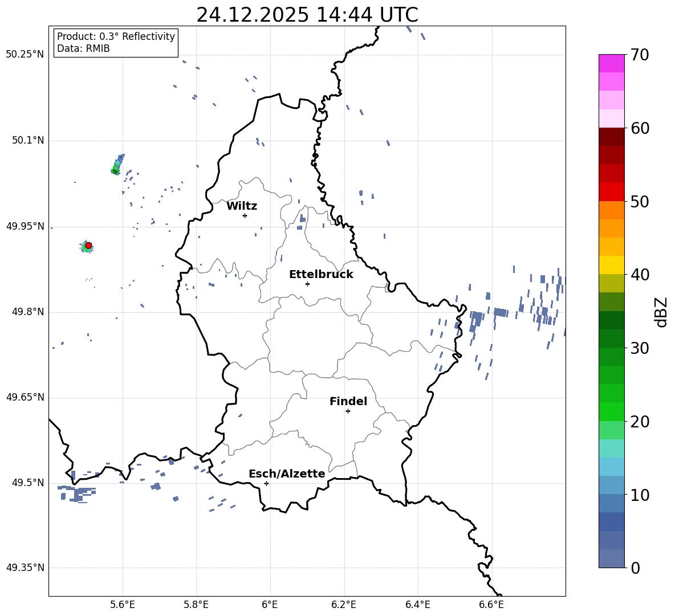Click the title 24.12.2025 14:44 UTC
The width and height of the screenshot is (675, 616).
point(307,15)
